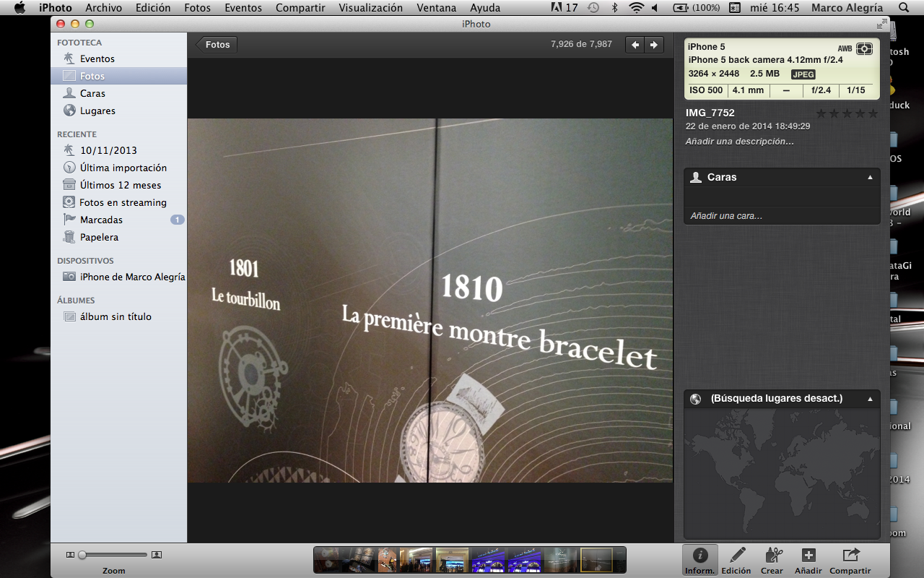
Task: Go to next photo arrow
Action: pos(654,45)
